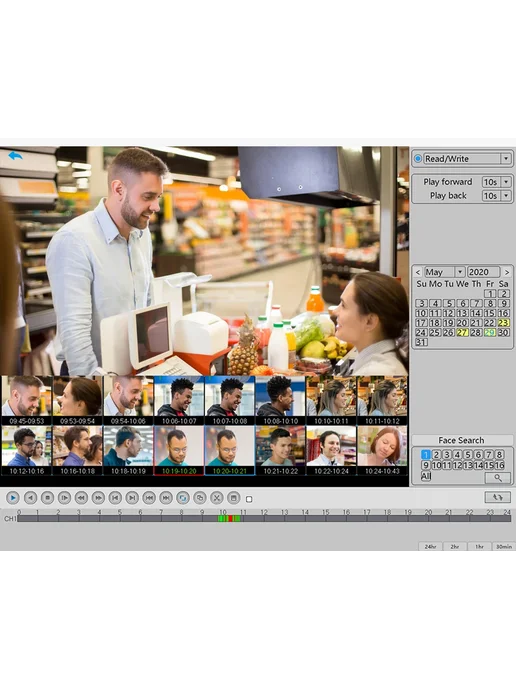Select May 31 in the calendar
Image resolution: width=516 pixels, height=688 pixels.
tap(421, 342)
